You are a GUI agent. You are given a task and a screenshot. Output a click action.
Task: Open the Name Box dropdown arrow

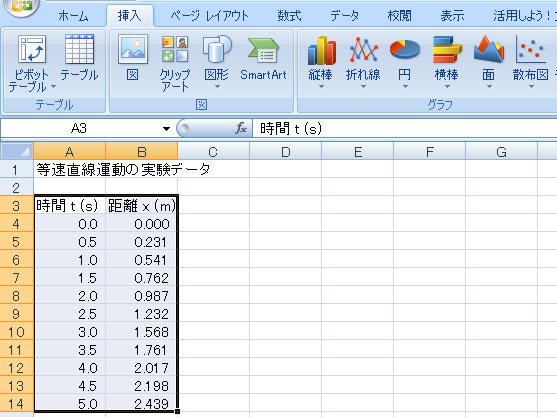coord(166,129)
